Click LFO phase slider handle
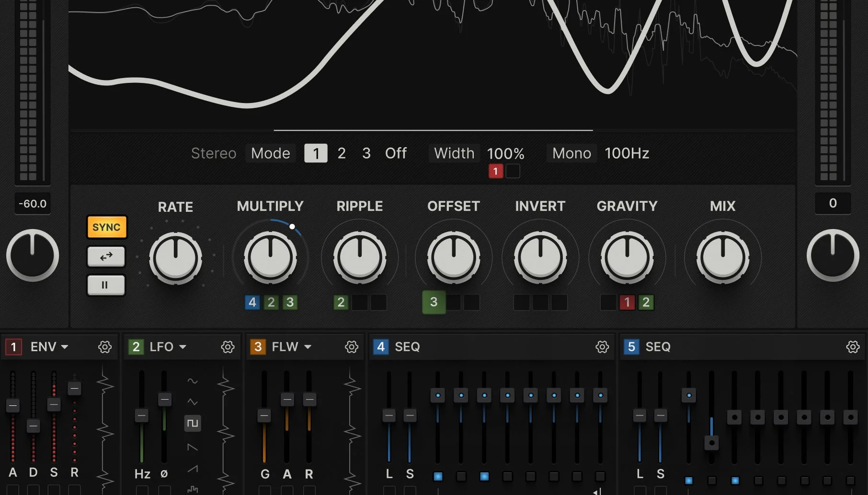868x495 pixels. tap(164, 399)
